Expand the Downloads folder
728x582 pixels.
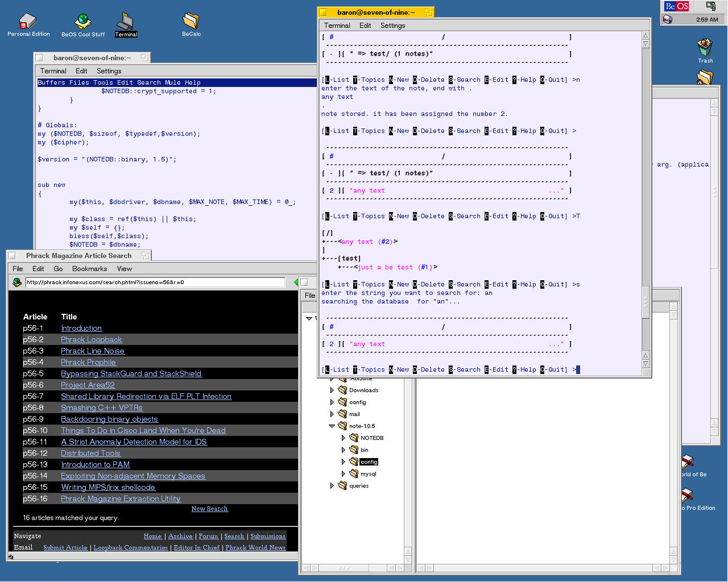pyautogui.click(x=332, y=390)
